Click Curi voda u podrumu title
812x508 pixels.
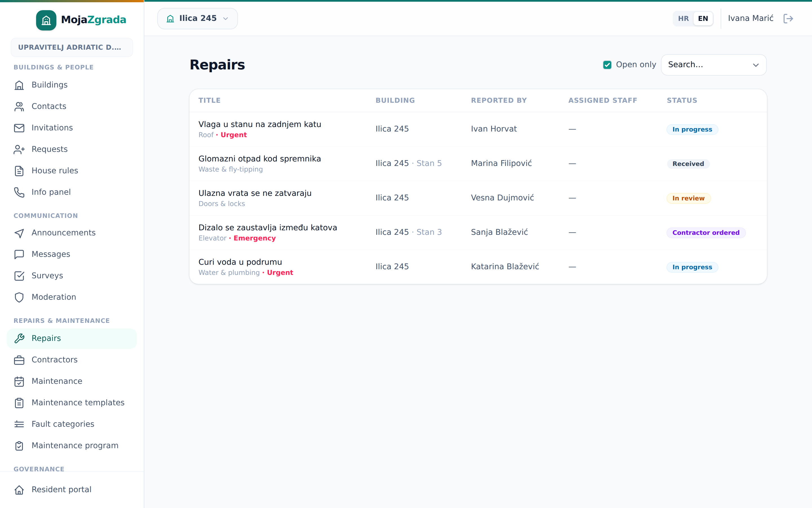(240, 262)
